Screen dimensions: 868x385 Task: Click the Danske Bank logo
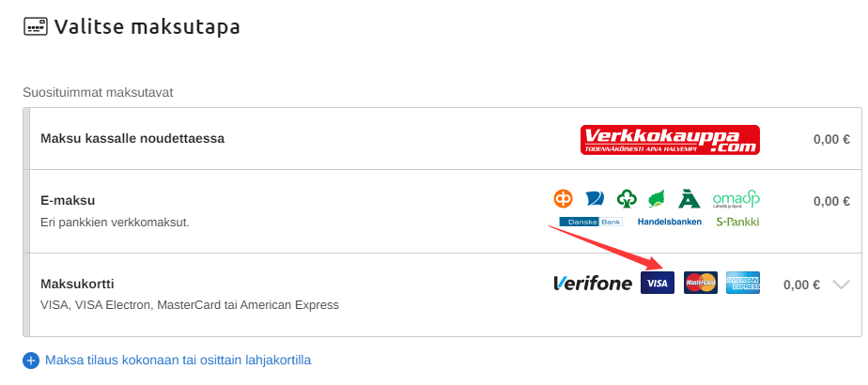(x=590, y=223)
